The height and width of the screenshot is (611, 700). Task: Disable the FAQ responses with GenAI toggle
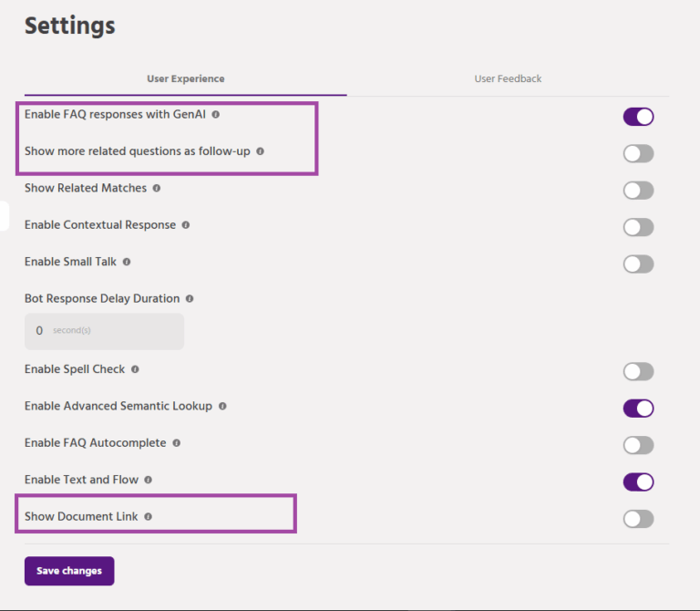638,117
